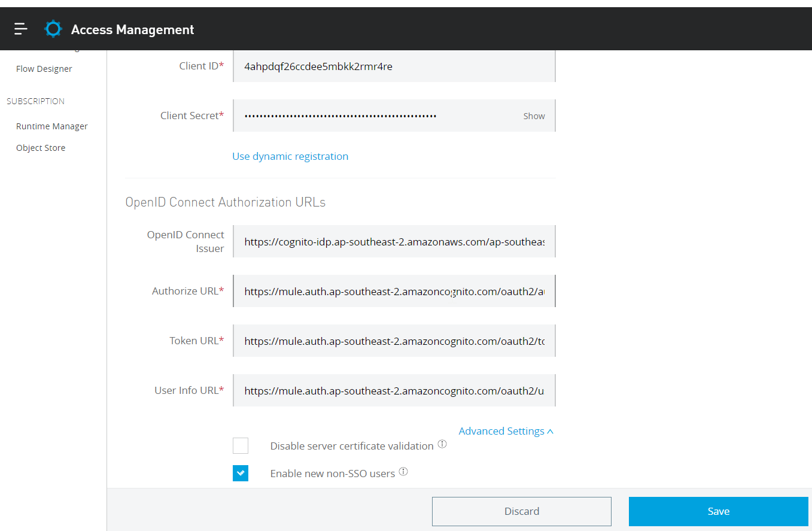Select the Token URL input field
812x531 pixels.
pyautogui.click(x=394, y=341)
